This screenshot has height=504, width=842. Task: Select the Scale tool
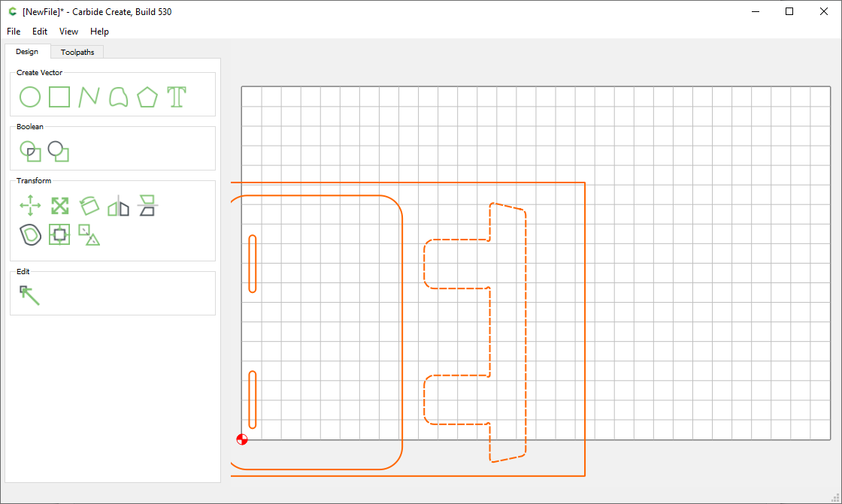[x=59, y=204]
